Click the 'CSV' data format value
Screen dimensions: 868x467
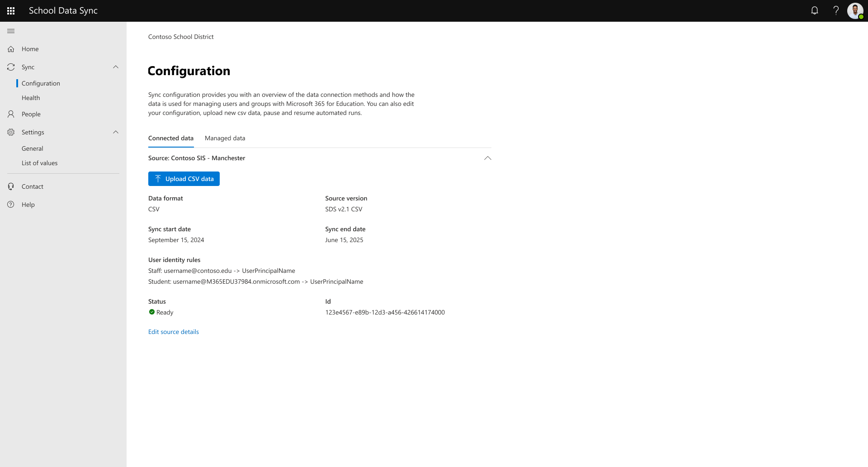point(154,209)
